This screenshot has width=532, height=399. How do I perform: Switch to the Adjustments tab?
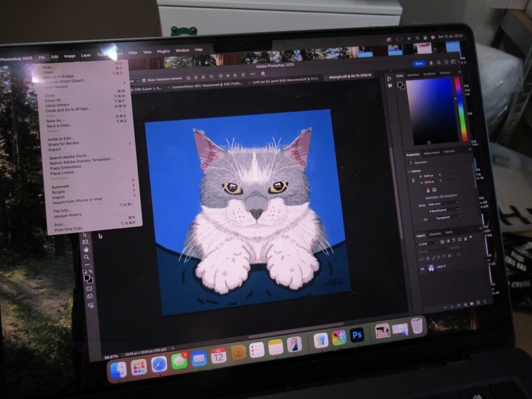432,153
